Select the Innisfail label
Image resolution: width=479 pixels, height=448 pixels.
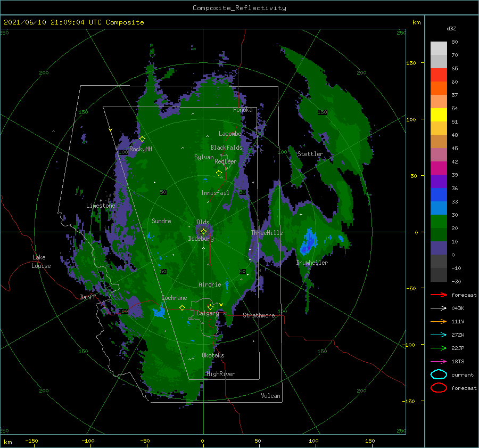click(215, 193)
